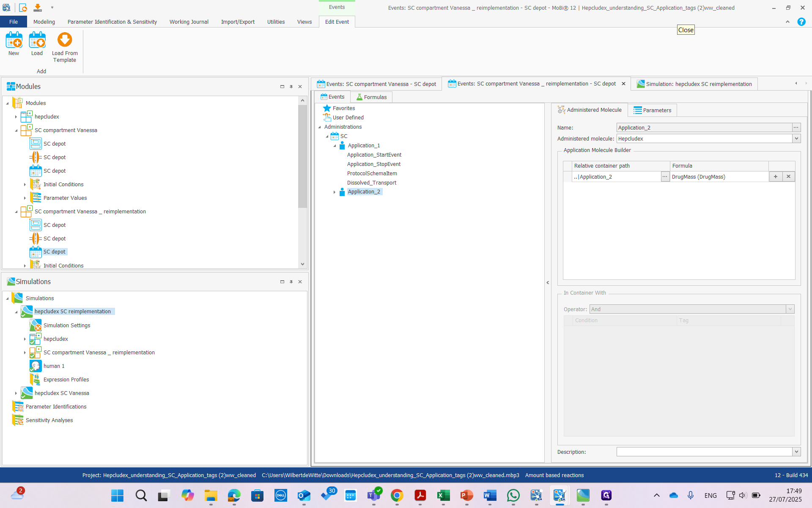Launch Excel from the taskbar
812x508 pixels.
[x=443, y=495]
